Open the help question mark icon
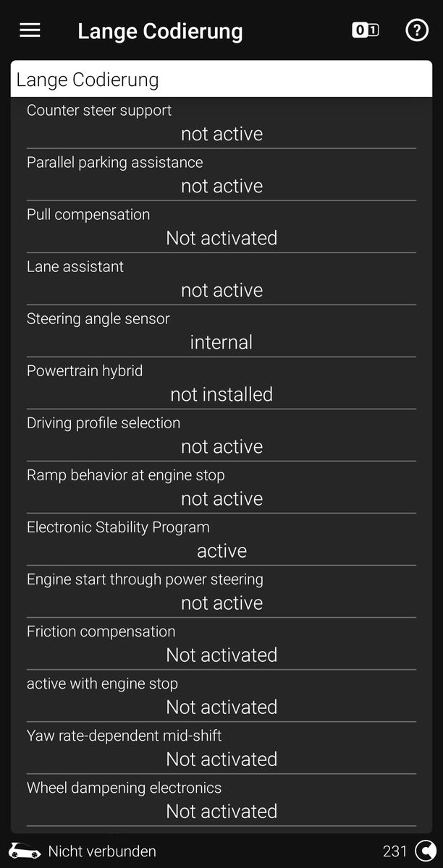This screenshot has width=443, height=868. (416, 30)
